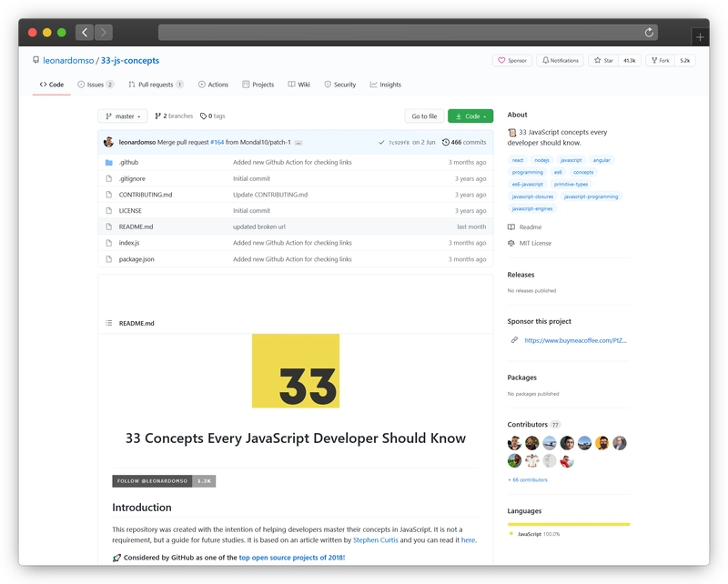The width and height of the screenshot is (728, 584).
Task: Open the README table of contents list icon
Action: coord(108,323)
